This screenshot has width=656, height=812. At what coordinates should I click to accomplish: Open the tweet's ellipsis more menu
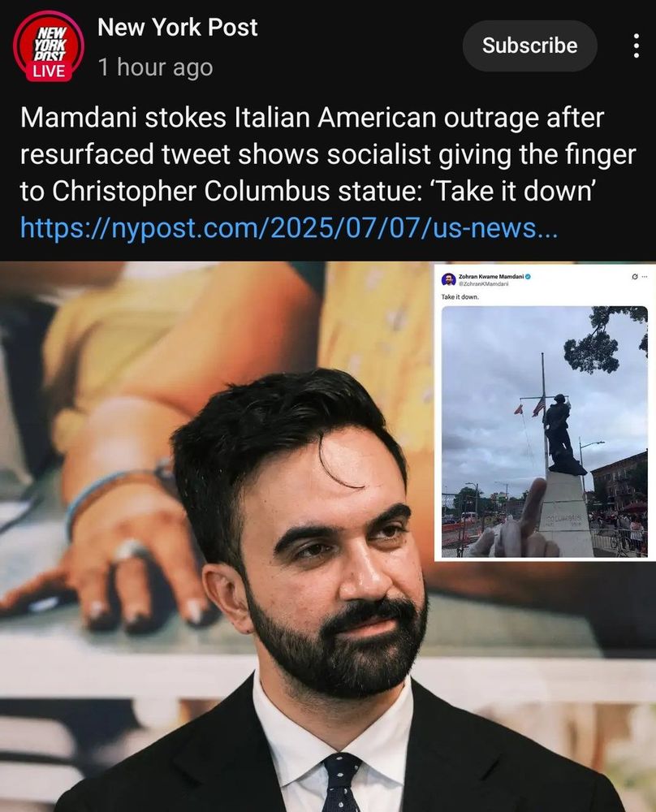(644, 277)
